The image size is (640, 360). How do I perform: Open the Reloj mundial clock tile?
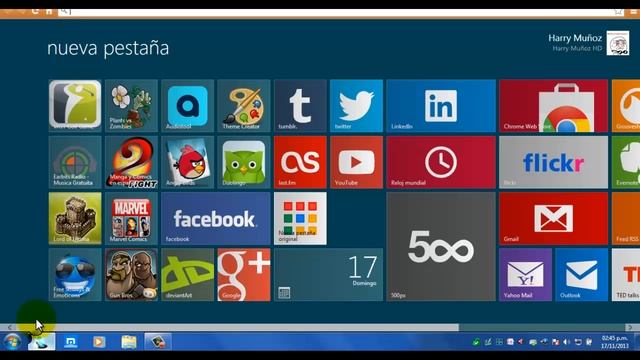[441, 162]
